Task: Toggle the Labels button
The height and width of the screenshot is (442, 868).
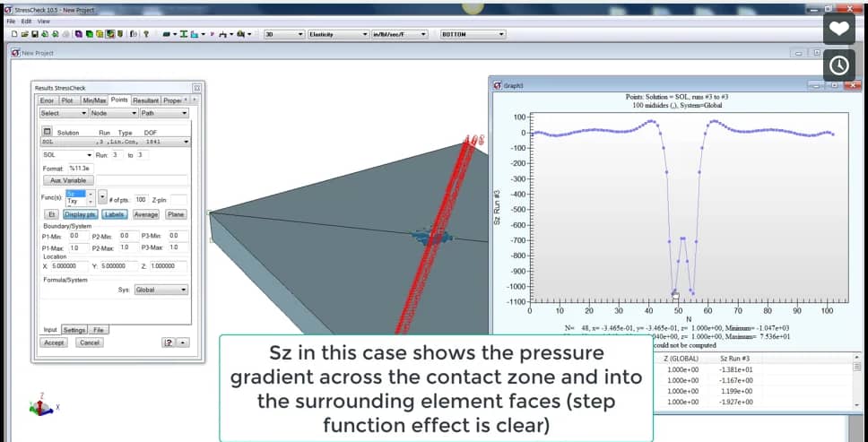Action: pos(115,214)
